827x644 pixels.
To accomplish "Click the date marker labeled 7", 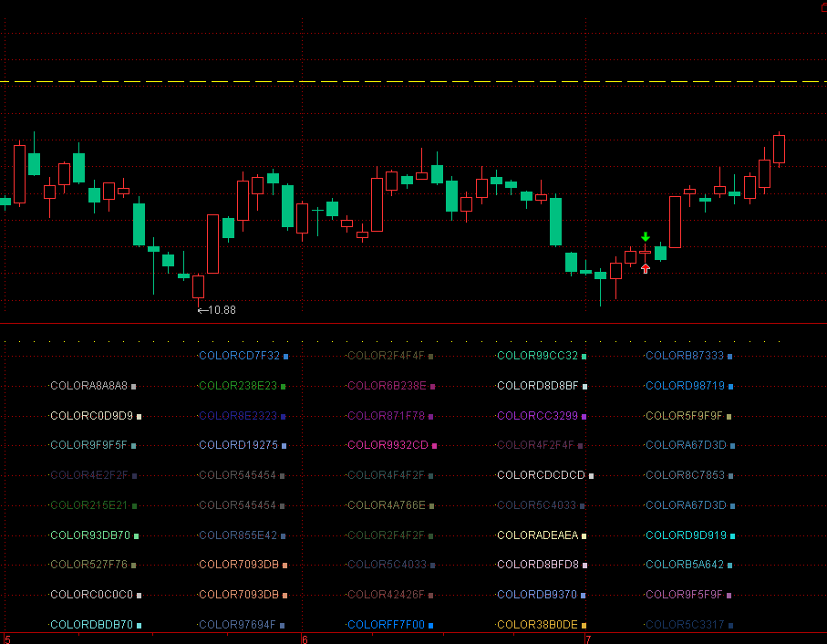I will point(588,639).
